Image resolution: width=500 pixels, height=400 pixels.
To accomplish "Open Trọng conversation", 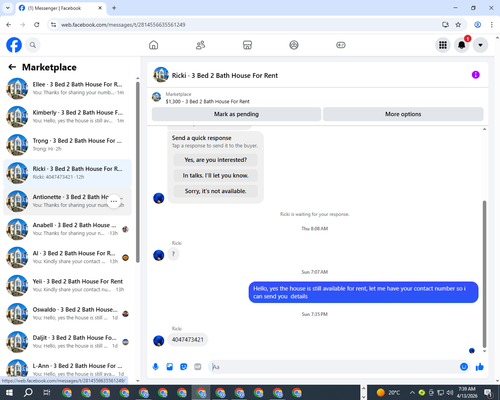I will 67,145.
